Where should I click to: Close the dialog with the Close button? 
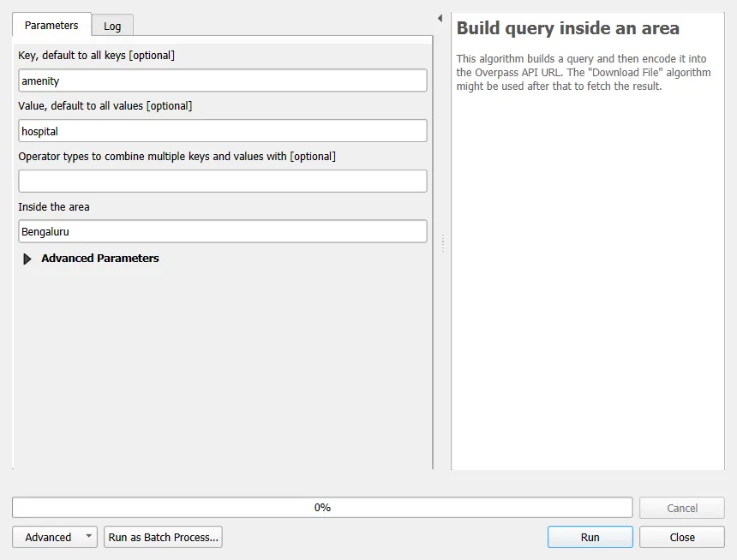click(x=682, y=537)
